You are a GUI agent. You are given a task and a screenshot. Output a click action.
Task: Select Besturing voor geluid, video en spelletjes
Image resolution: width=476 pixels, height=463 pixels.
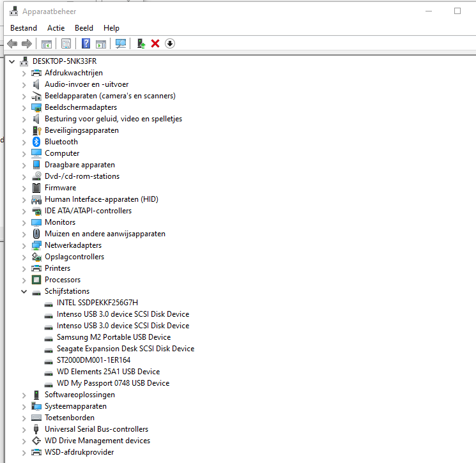coord(113,119)
